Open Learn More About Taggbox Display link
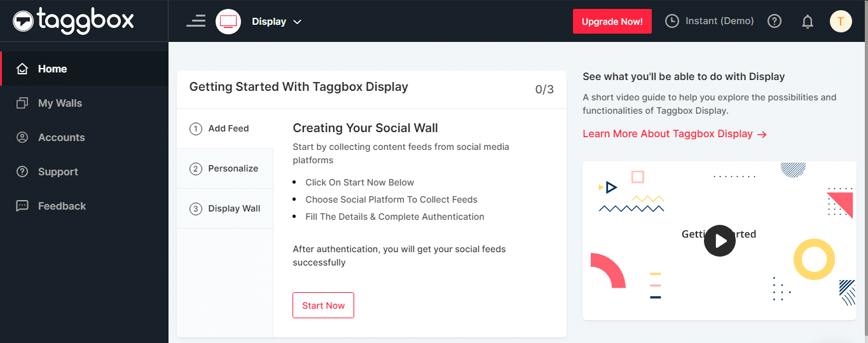868x343 pixels. [674, 134]
